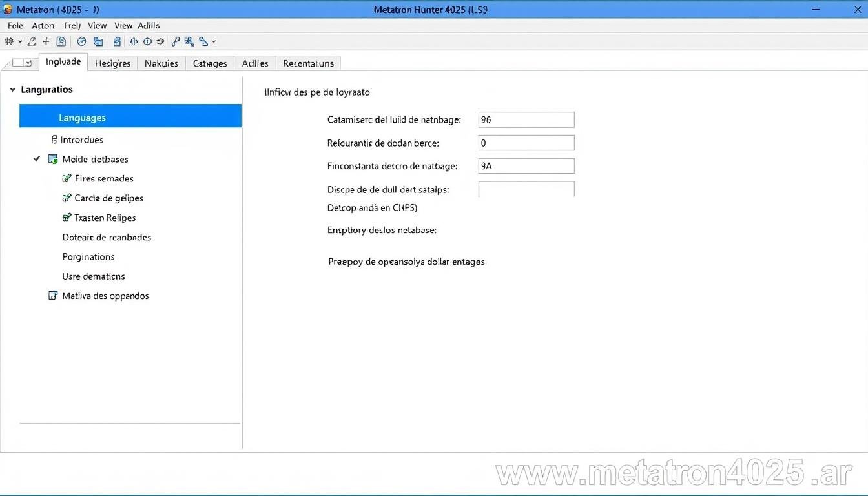
Task: Select the crosshair add tool
Action: (x=46, y=41)
